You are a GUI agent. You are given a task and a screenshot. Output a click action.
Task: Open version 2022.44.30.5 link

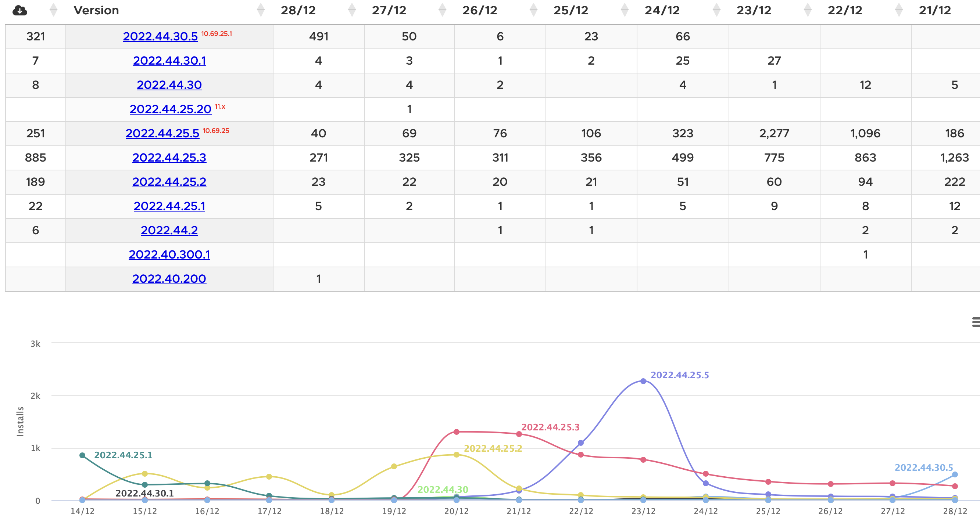point(160,36)
